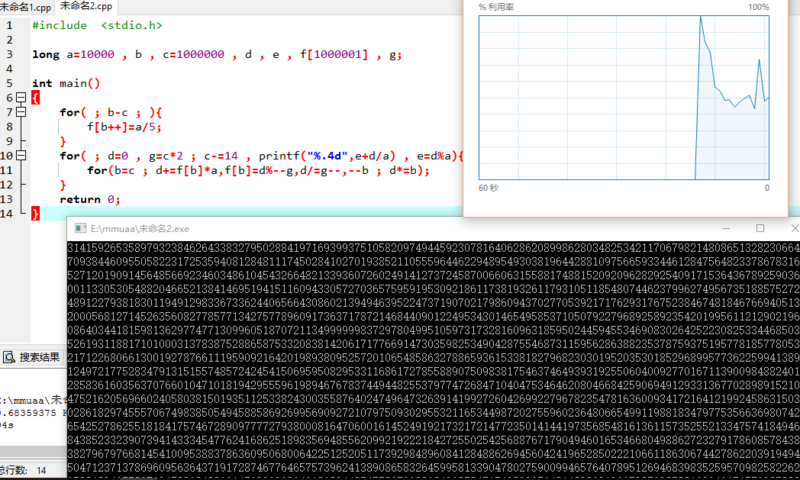Click the console window's title bar icon

(x=81, y=229)
